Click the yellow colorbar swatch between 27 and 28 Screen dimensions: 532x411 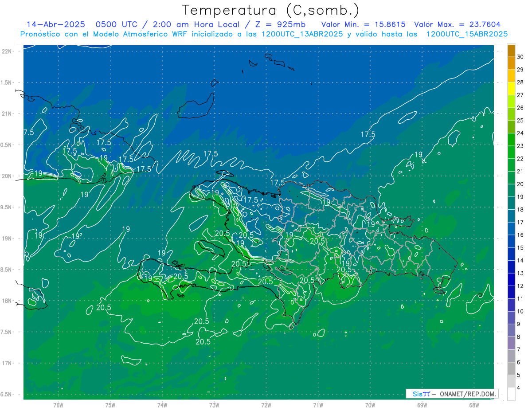click(x=511, y=89)
